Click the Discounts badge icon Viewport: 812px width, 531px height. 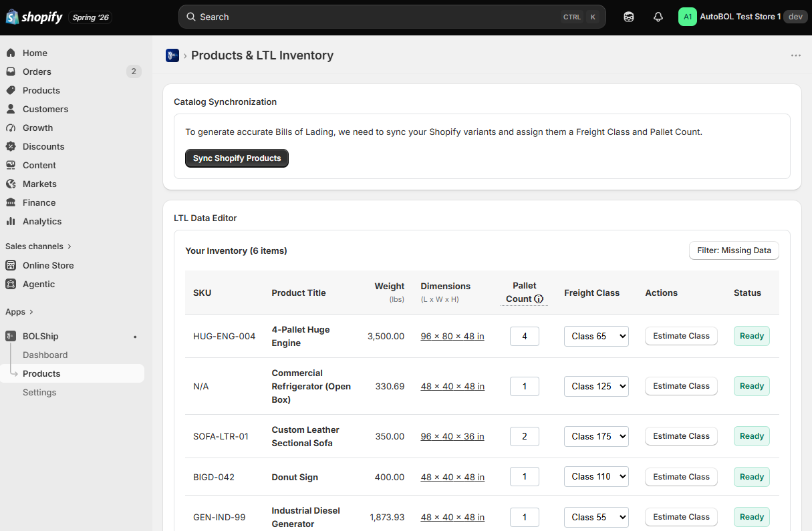(x=11, y=146)
